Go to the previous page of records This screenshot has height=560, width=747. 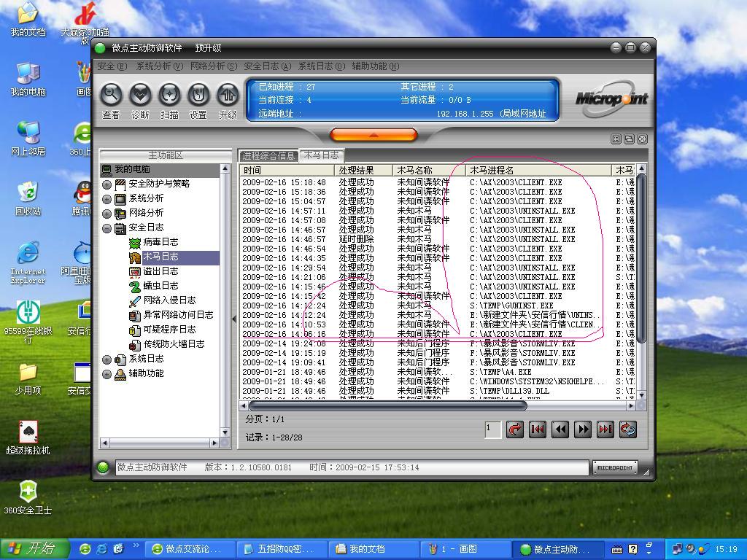pos(560,429)
